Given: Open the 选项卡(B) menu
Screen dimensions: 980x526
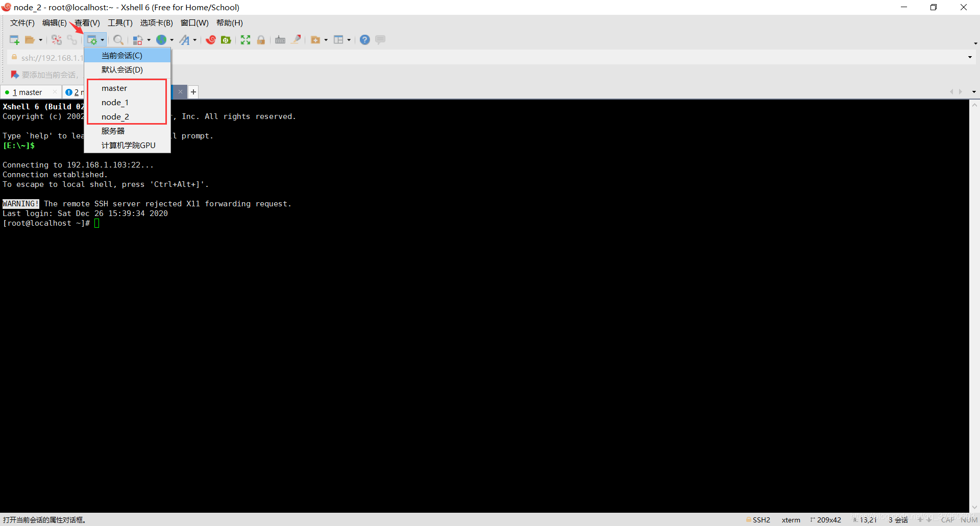Looking at the screenshot, I should pyautogui.click(x=157, y=23).
